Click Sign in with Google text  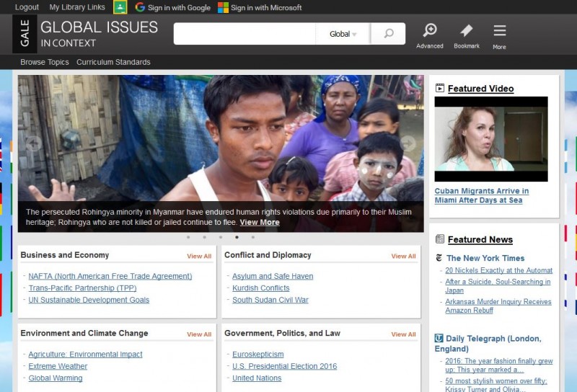[179, 7]
